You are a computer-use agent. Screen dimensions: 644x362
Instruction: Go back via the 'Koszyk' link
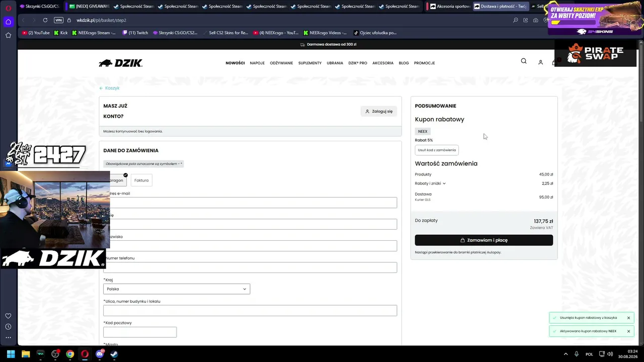109,88
